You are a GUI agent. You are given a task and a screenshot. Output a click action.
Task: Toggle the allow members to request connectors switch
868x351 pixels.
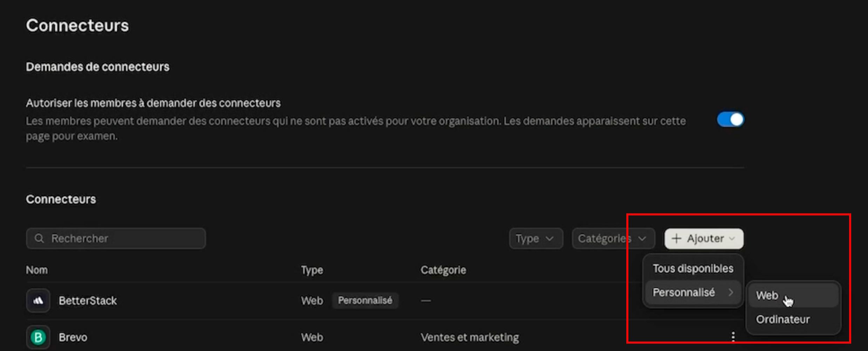730,120
